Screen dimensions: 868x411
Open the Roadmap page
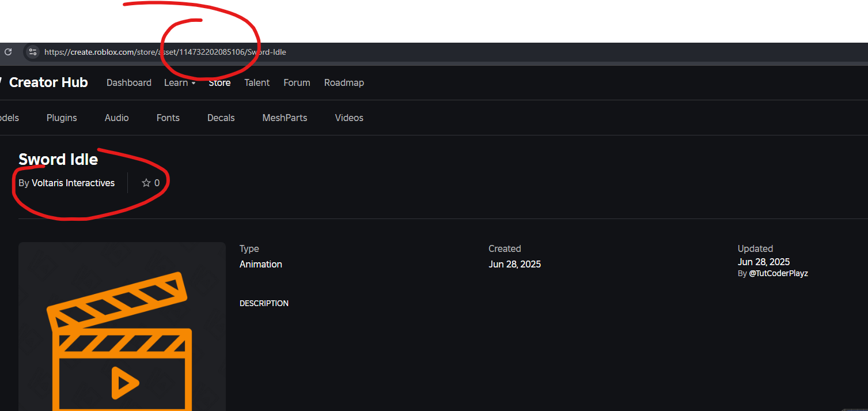[x=344, y=82]
